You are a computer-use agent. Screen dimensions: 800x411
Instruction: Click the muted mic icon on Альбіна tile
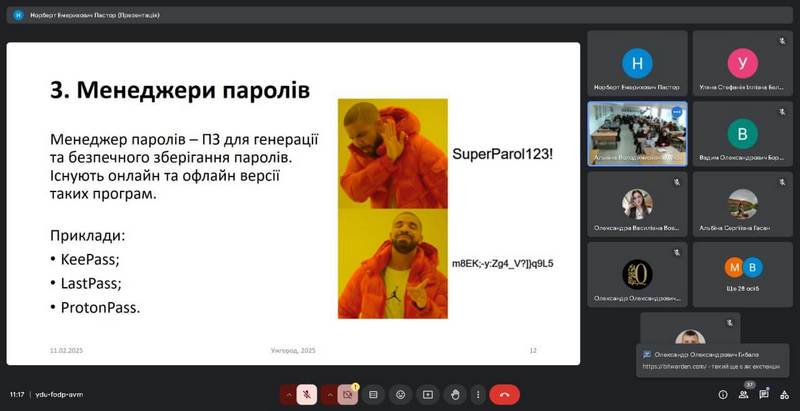tap(782, 182)
